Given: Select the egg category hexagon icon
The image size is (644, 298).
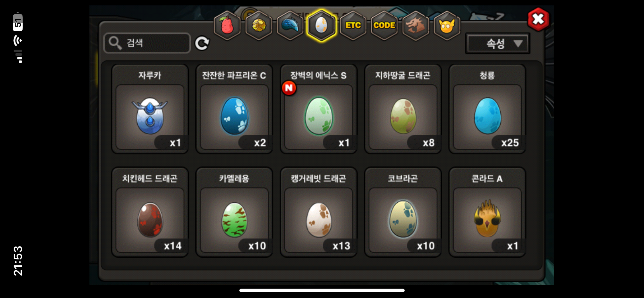Looking at the screenshot, I should tap(322, 26).
